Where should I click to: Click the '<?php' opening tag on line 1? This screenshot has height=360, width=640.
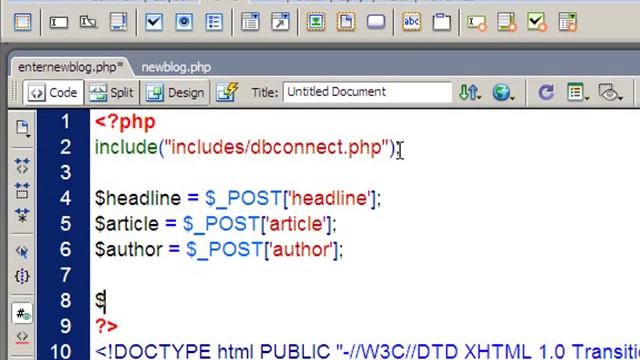[125, 122]
